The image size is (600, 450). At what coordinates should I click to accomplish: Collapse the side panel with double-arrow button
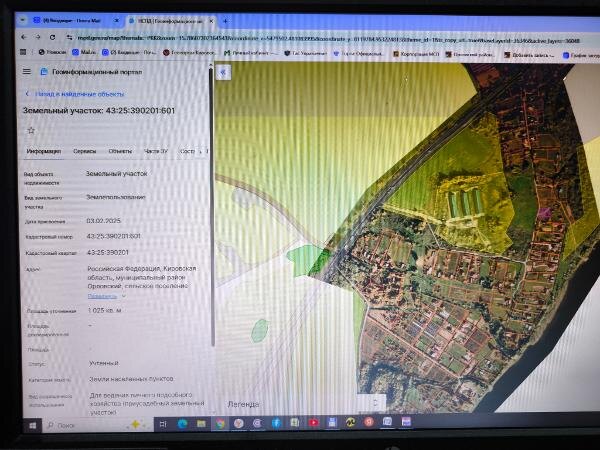[x=223, y=72]
